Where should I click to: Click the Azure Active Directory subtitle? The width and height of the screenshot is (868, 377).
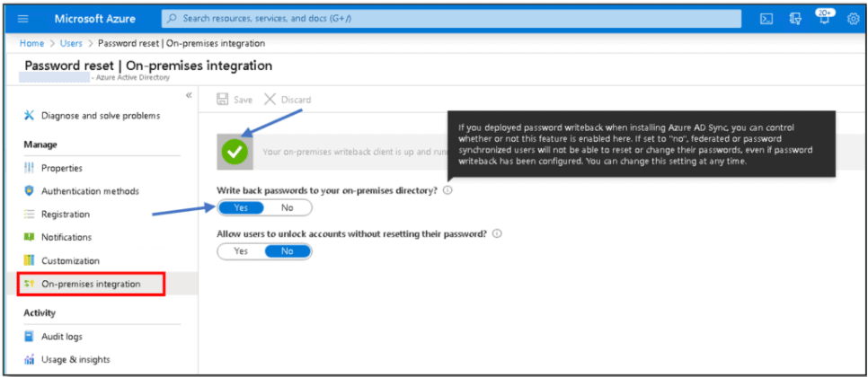click(x=133, y=78)
